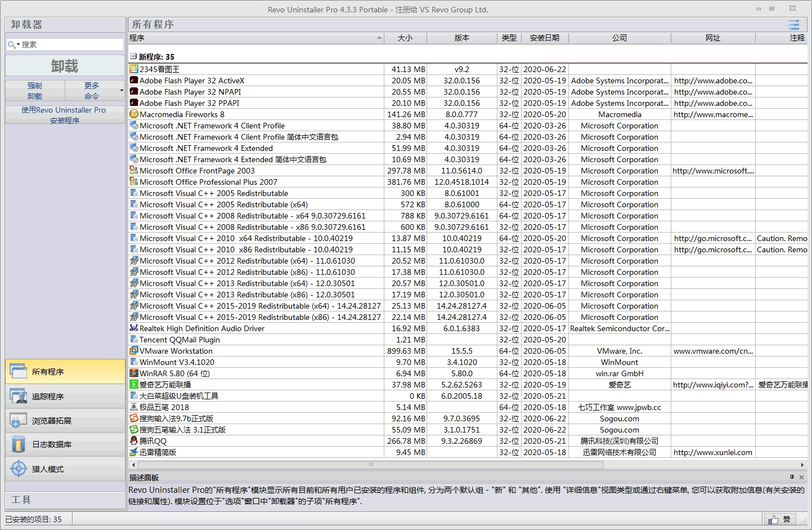Click the 腾讯QQ penguin icon
The width and height of the screenshot is (812, 530).
134,441
